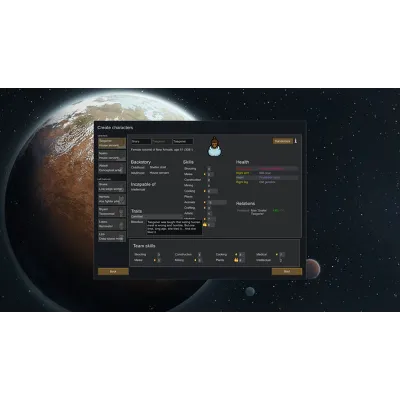The width and height of the screenshot is (400, 400).
Task: Edit the nickname field in the middle
Action: coord(162,142)
